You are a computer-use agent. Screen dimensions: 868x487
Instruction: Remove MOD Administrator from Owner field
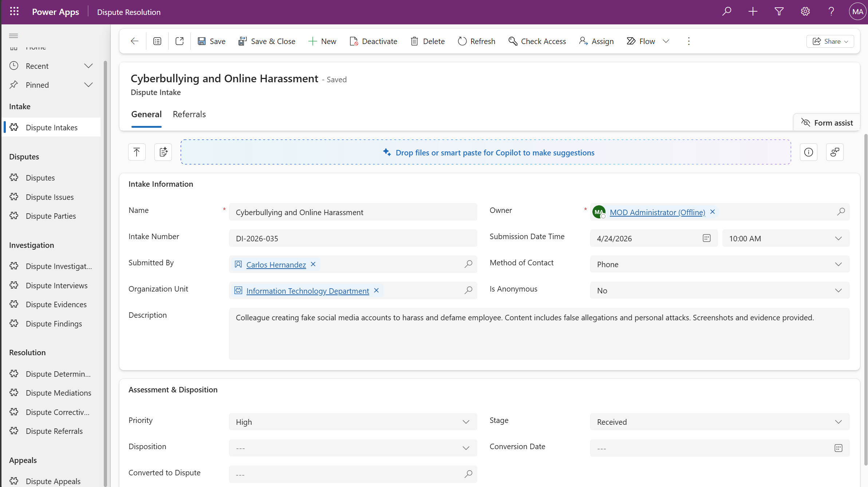coord(713,212)
